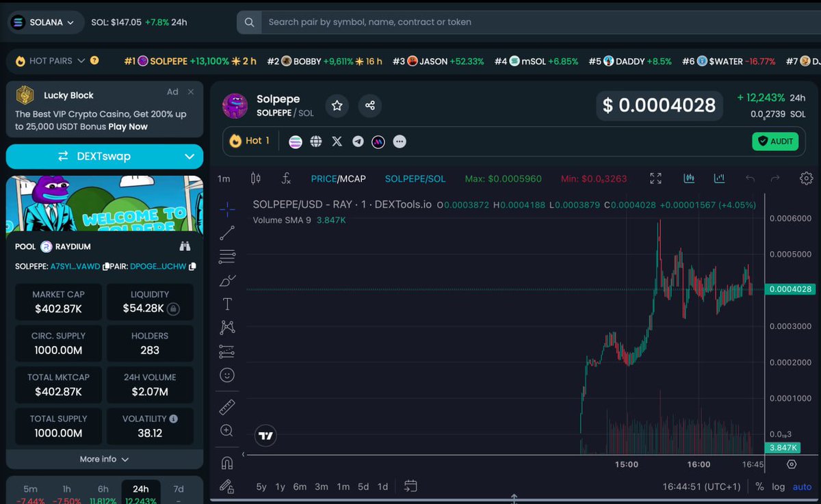
Task: Select the 1h performance tab
Action: point(66,494)
